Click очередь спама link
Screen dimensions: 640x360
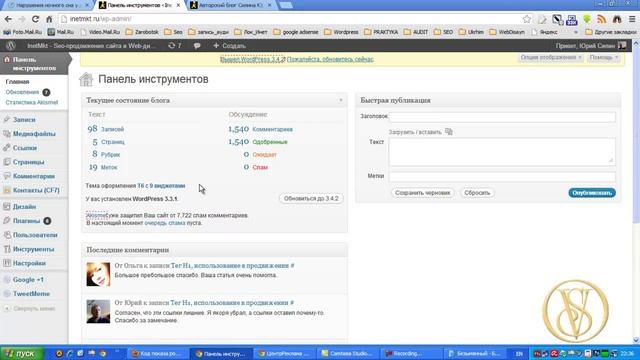(x=165, y=223)
